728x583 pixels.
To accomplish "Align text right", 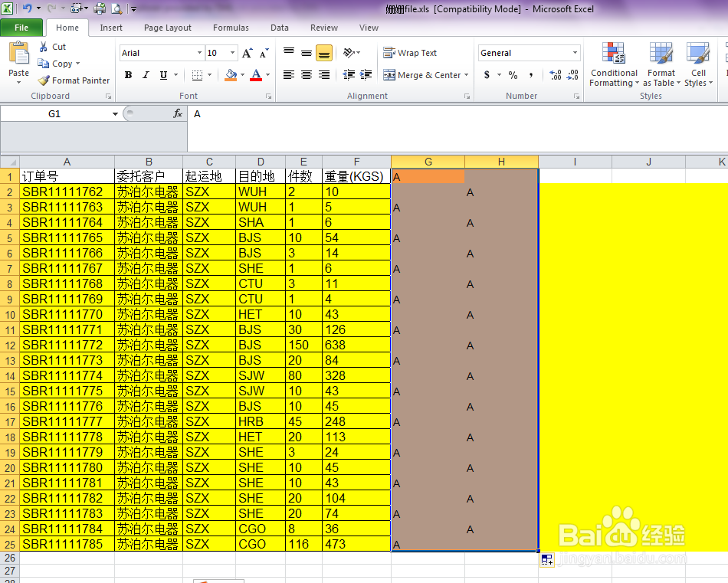I will click(x=324, y=75).
